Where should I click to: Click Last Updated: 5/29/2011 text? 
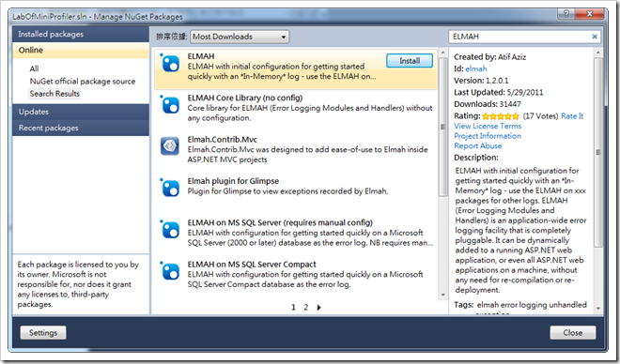(498, 92)
